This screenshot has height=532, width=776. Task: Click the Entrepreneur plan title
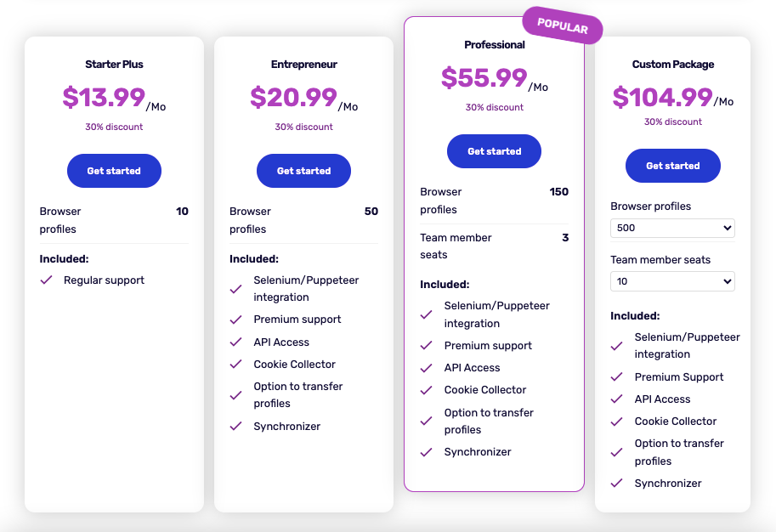(303, 64)
